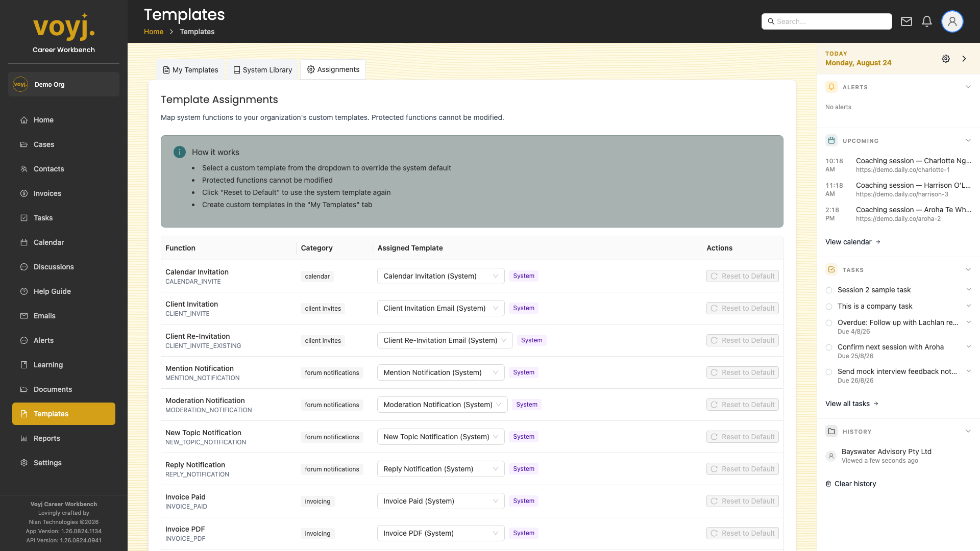This screenshot has height=551, width=980.
Task: Follow the View all tasks link
Action: point(852,404)
